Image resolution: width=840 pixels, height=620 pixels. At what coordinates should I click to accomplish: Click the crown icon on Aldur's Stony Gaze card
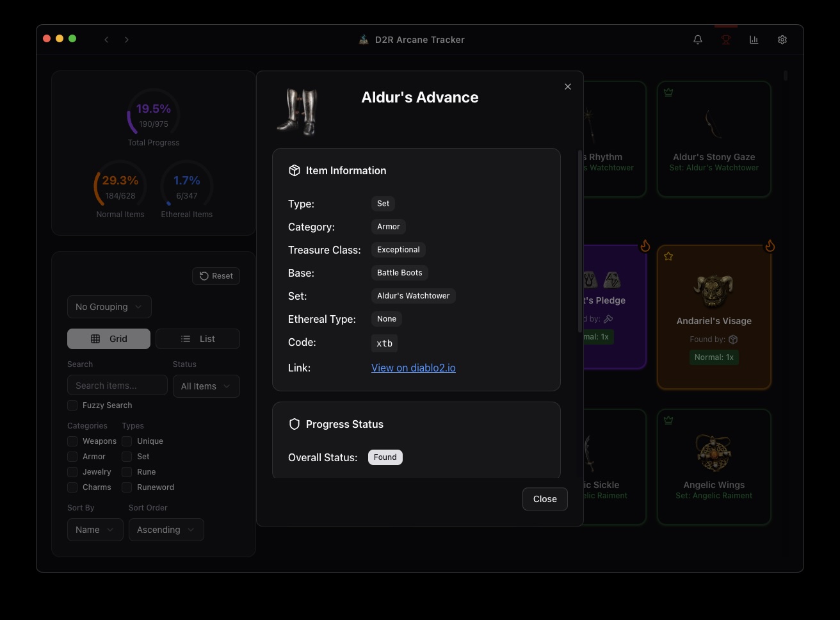pos(668,92)
